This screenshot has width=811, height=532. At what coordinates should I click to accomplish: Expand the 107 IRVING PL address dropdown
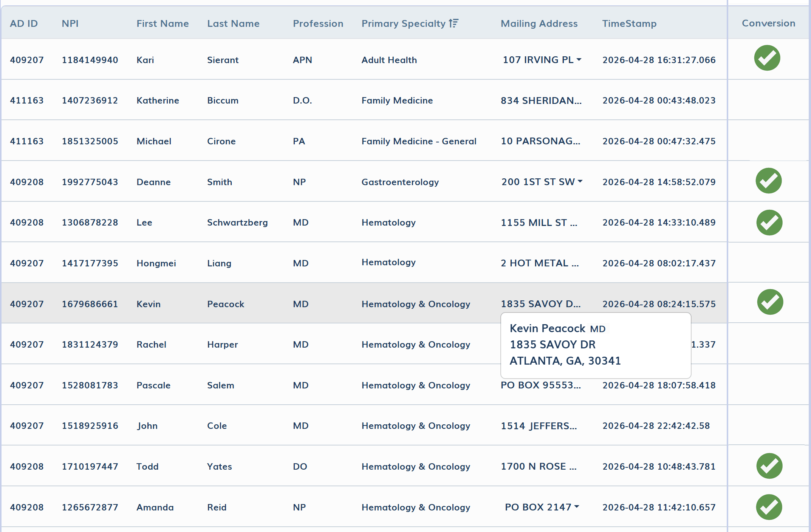coord(579,60)
